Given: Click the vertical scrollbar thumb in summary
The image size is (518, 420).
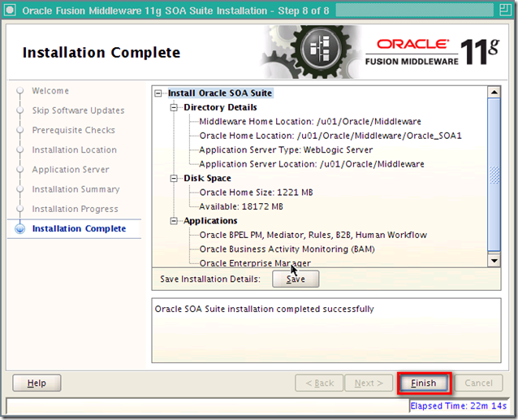Looking at the screenshot, I should [x=494, y=175].
